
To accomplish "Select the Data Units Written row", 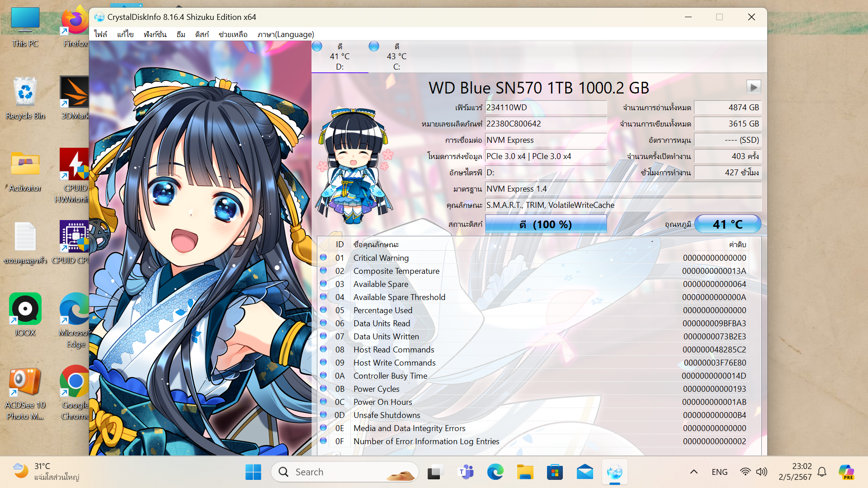I will pos(533,336).
